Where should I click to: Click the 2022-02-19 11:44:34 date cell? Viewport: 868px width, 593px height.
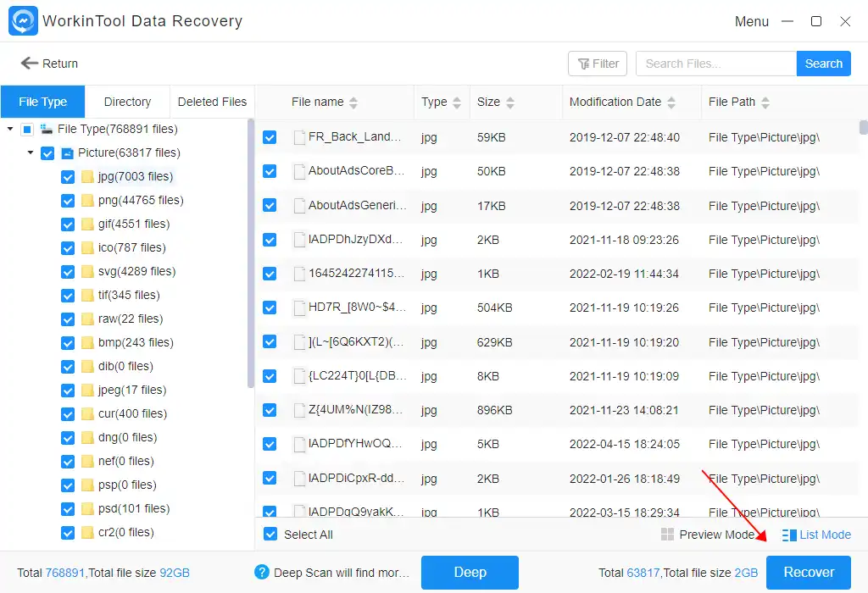coord(624,274)
